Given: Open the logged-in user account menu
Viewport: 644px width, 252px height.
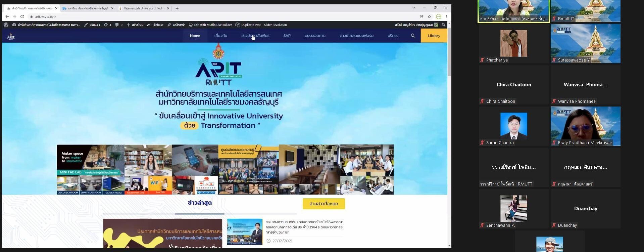Looking at the screenshot, I should pyautogui.click(x=416, y=25).
